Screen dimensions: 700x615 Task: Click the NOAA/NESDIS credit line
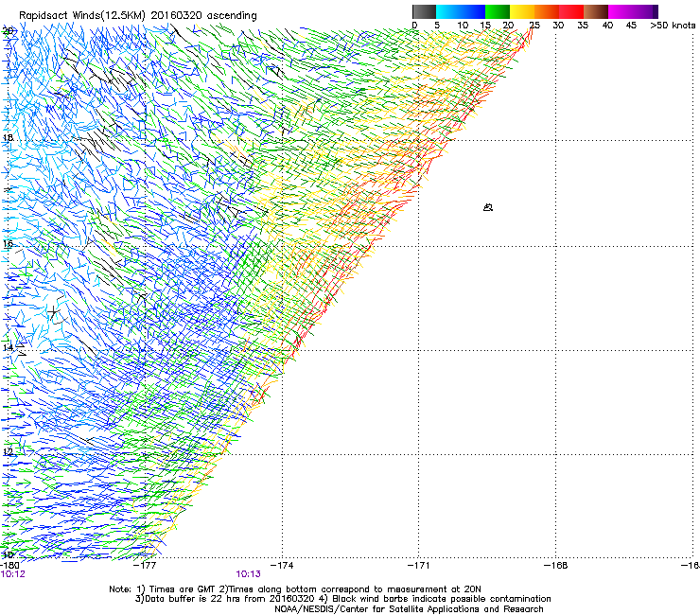[409, 609]
